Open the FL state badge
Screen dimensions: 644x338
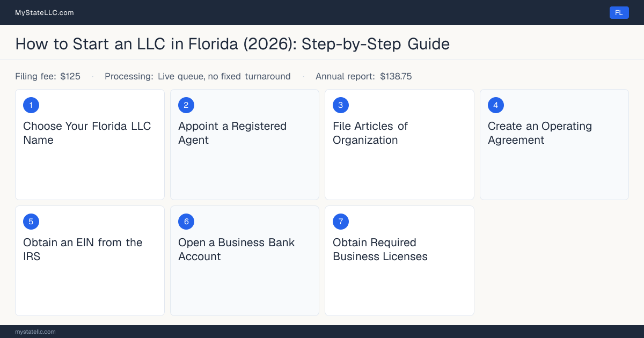coord(619,12)
